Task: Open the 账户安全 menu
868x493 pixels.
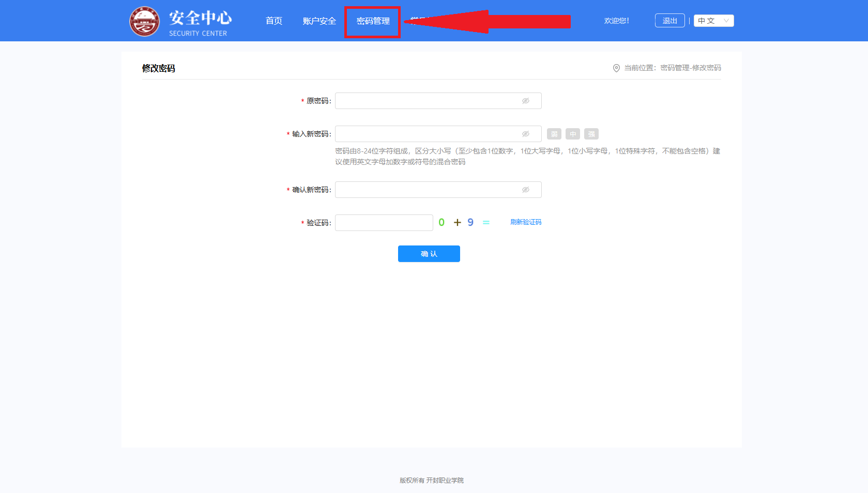Action: (319, 21)
